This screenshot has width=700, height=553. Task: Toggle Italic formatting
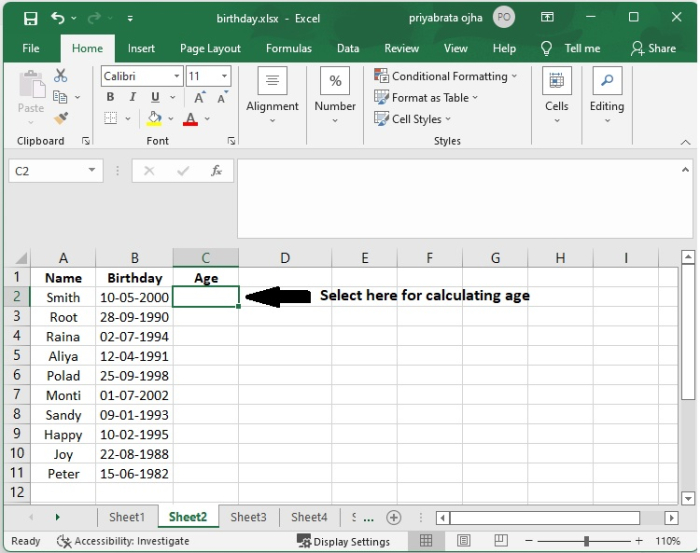[x=132, y=98]
